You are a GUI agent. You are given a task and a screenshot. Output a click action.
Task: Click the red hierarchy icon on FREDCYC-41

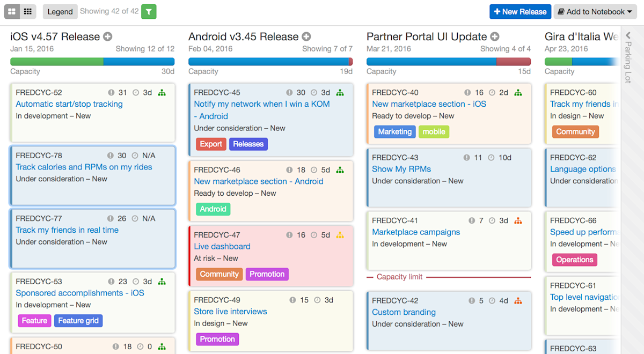coord(518,220)
